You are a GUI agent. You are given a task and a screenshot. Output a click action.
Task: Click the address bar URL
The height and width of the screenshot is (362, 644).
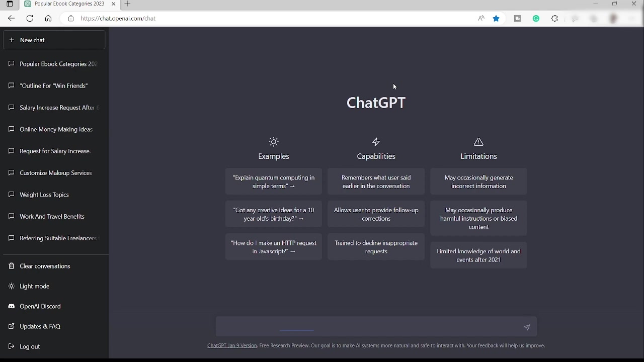[x=118, y=19]
